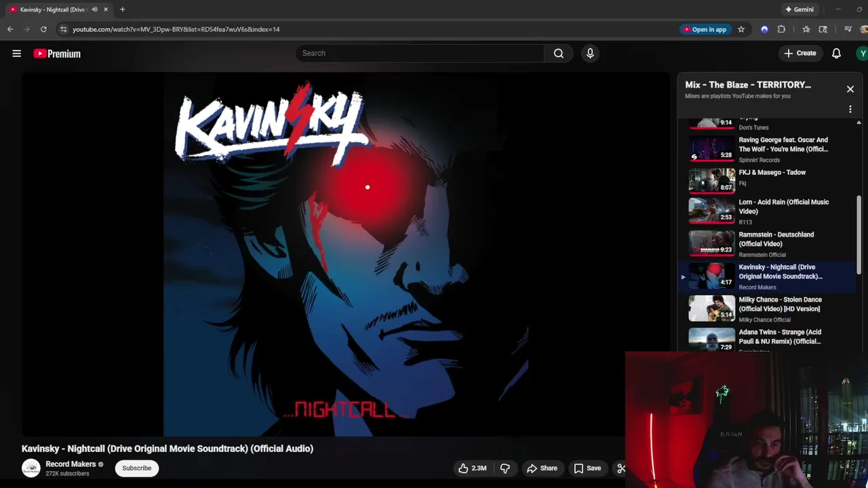Image resolution: width=868 pixels, height=488 pixels.
Task: View site information in address bar
Action: coord(63,29)
